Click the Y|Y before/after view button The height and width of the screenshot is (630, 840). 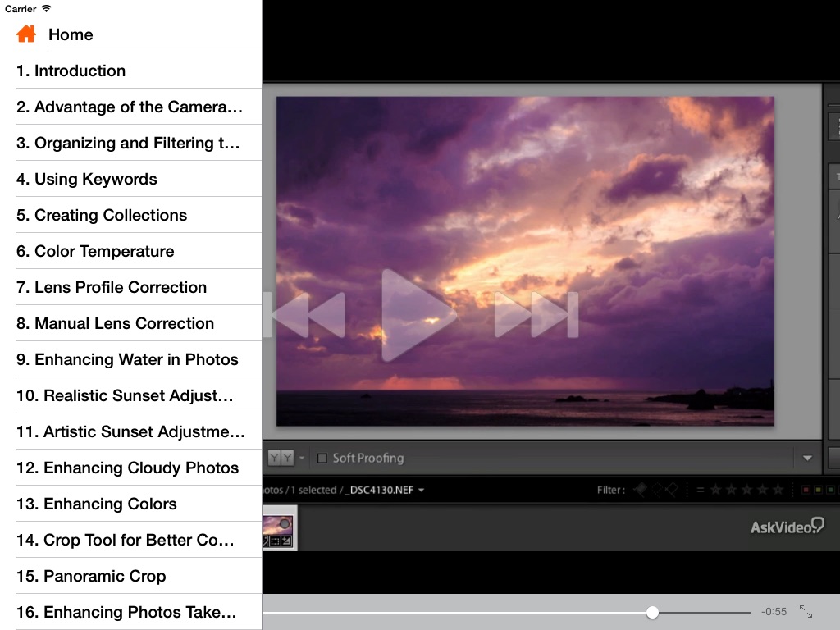281,458
